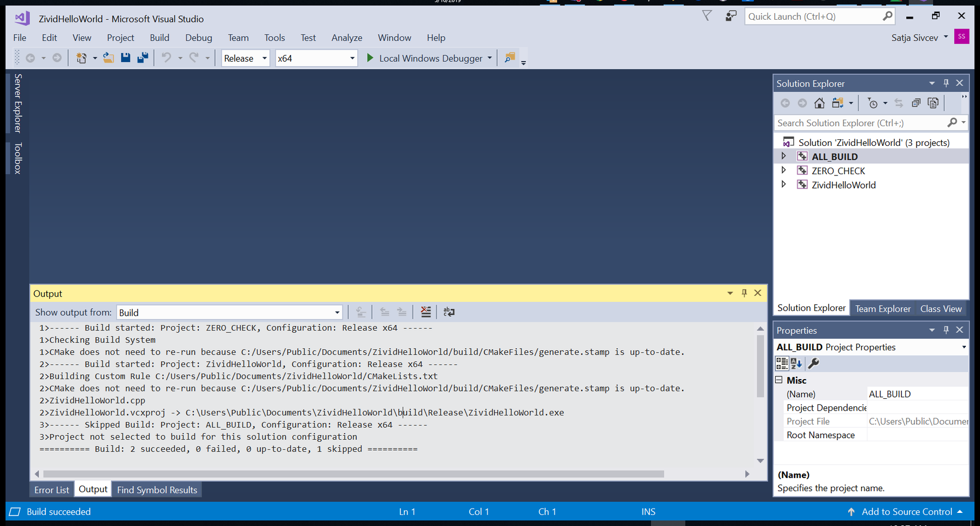Screen dimensions: 980x526
Task: Click the Find in Files icon
Action: tap(510, 58)
